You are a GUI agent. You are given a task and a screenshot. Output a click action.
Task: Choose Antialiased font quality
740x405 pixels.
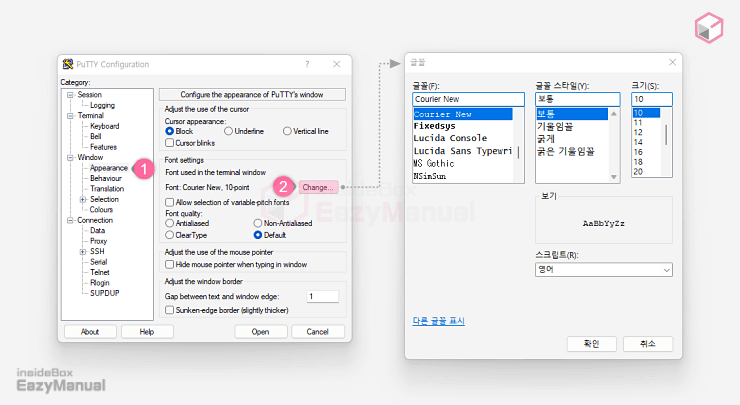pos(169,223)
